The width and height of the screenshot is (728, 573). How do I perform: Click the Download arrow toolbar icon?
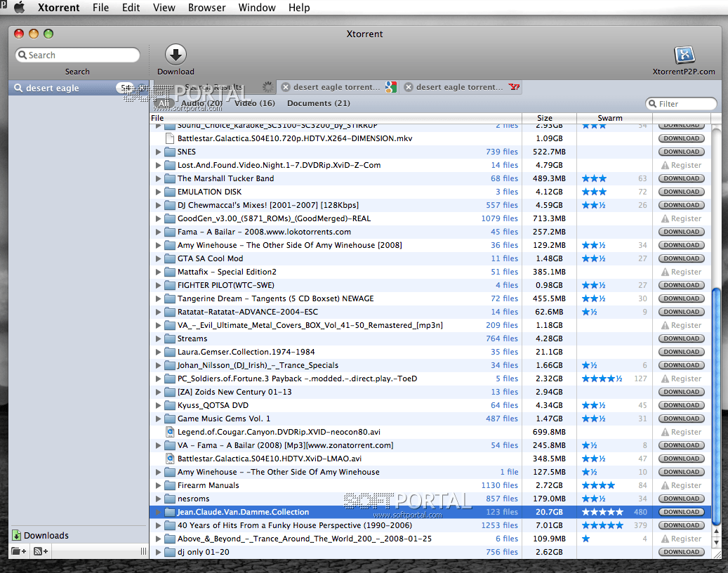click(176, 55)
